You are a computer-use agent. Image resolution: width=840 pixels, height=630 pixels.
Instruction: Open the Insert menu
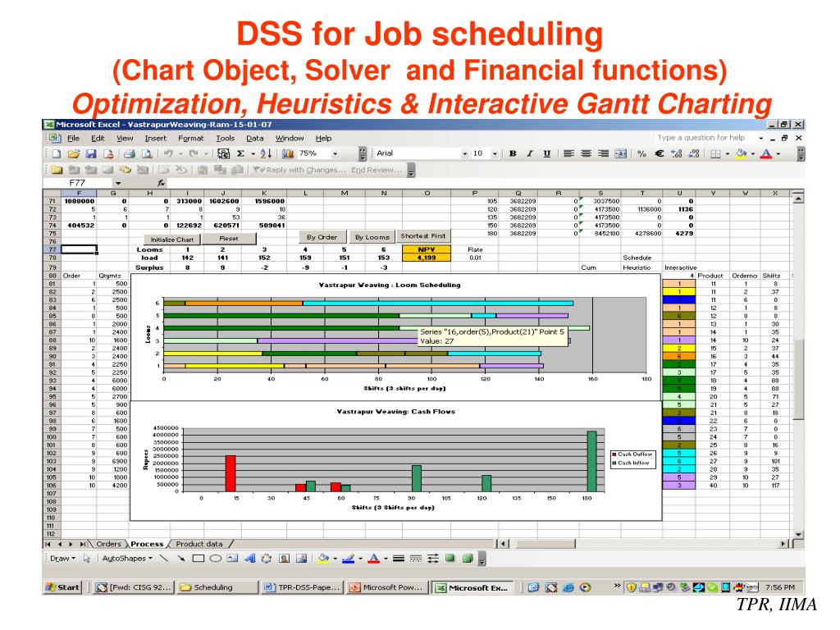tap(155, 138)
